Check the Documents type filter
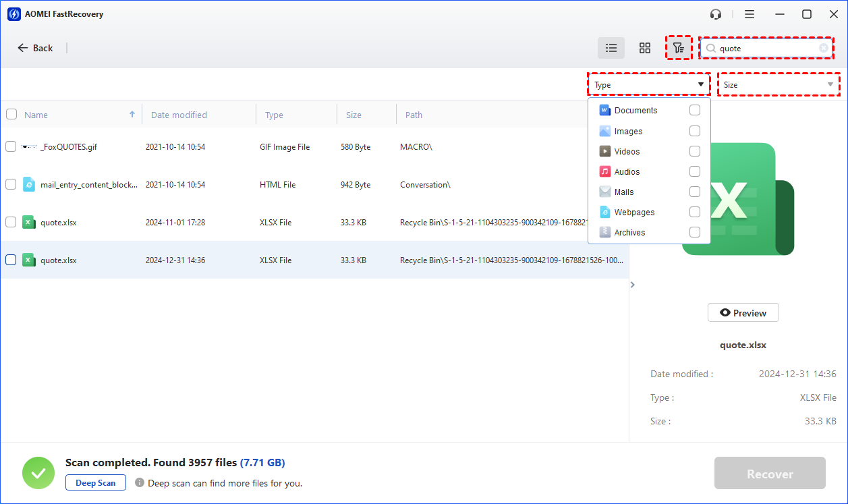This screenshot has height=504, width=848. tap(695, 111)
